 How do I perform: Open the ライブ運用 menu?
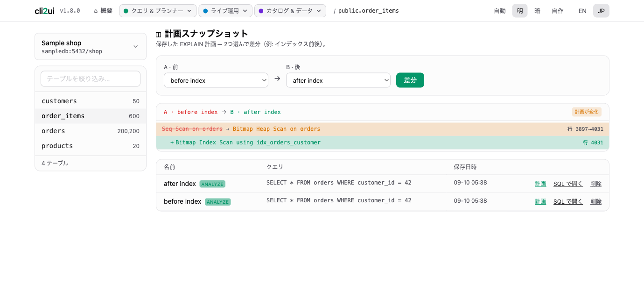tap(225, 11)
